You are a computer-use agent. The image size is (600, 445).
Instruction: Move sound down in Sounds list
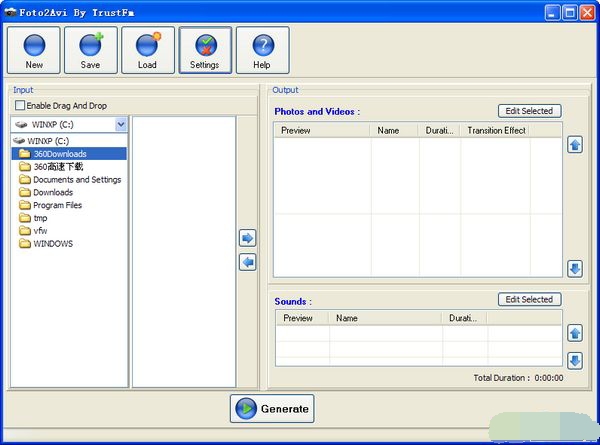(x=575, y=360)
